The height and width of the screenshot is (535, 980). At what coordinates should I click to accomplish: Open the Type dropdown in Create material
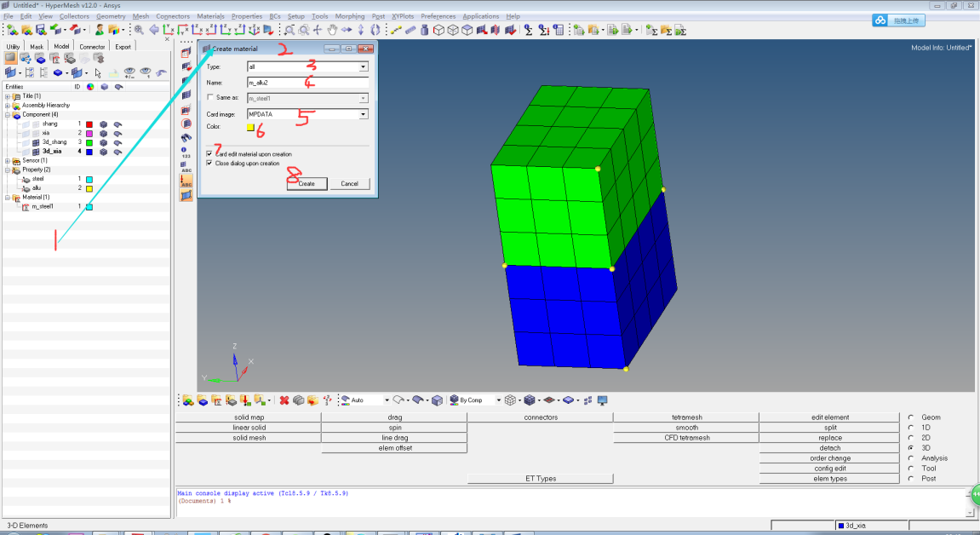pos(363,66)
